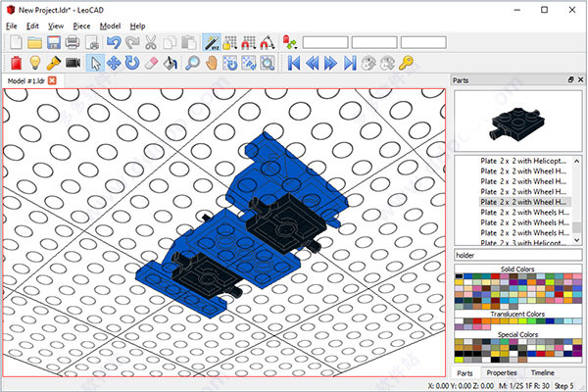Float the Parts panel with undock button

pyautogui.click(x=570, y=78)
